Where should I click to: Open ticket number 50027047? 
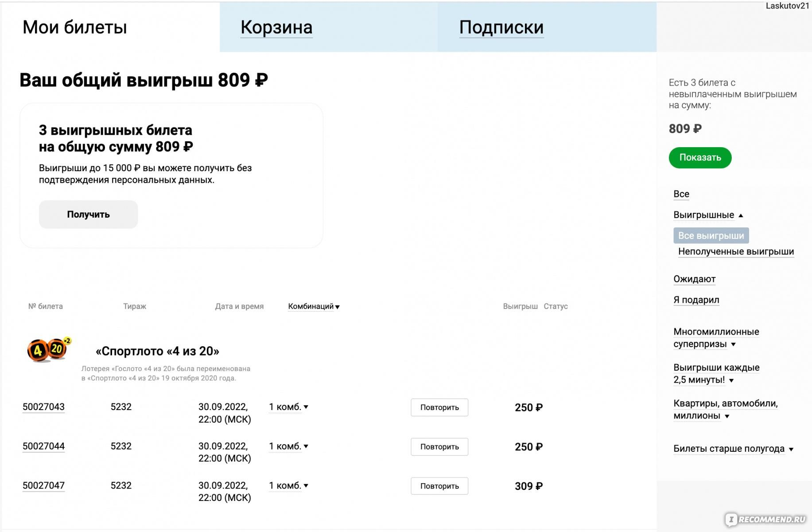pos(43,485)
